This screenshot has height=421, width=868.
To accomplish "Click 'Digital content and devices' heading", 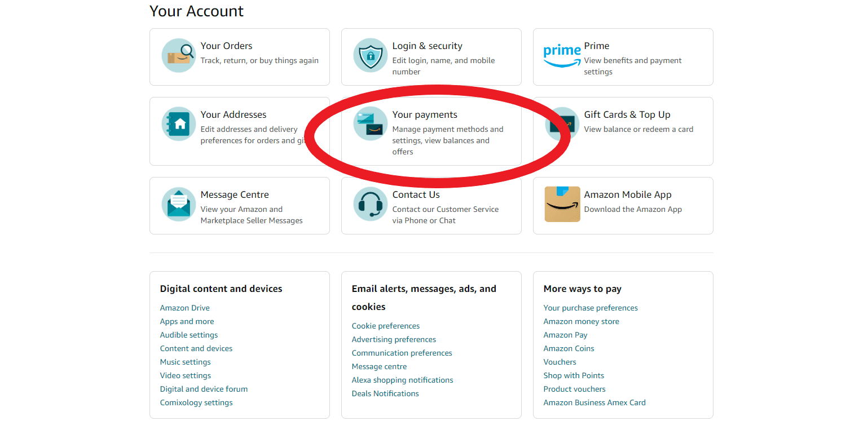I will (x=221, y=289).
